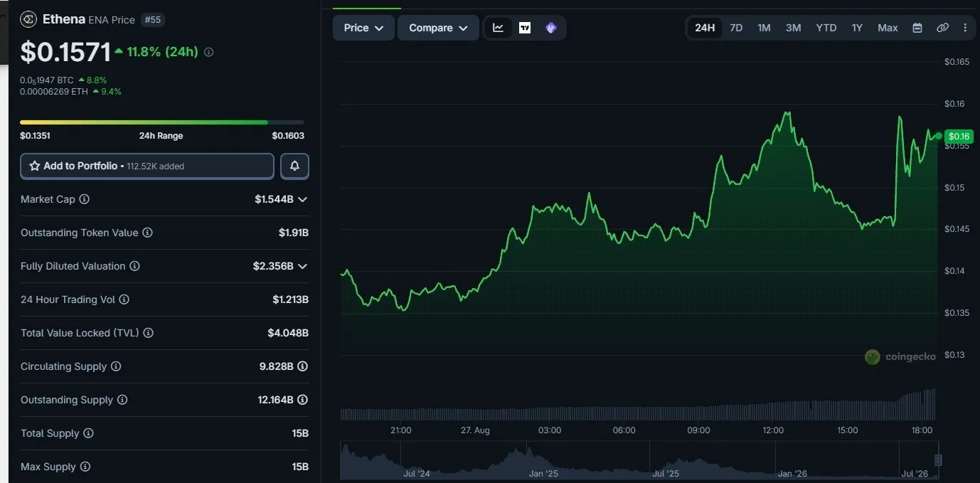The width and height of the screenshot is (980, 483).
Task: Select the Max time range tab
Action: tap(888, 28)
